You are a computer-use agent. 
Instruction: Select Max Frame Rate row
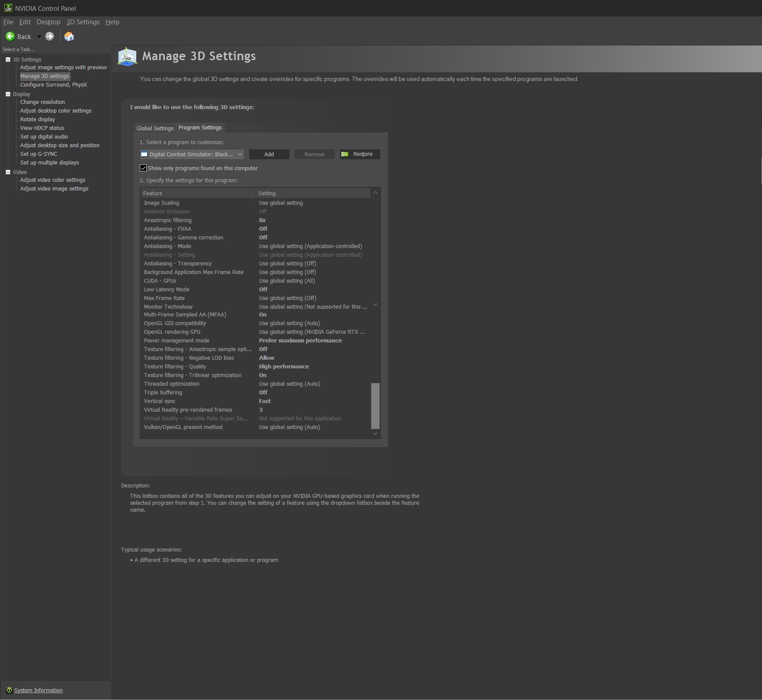pyautogui.click(x=255, y=298)
